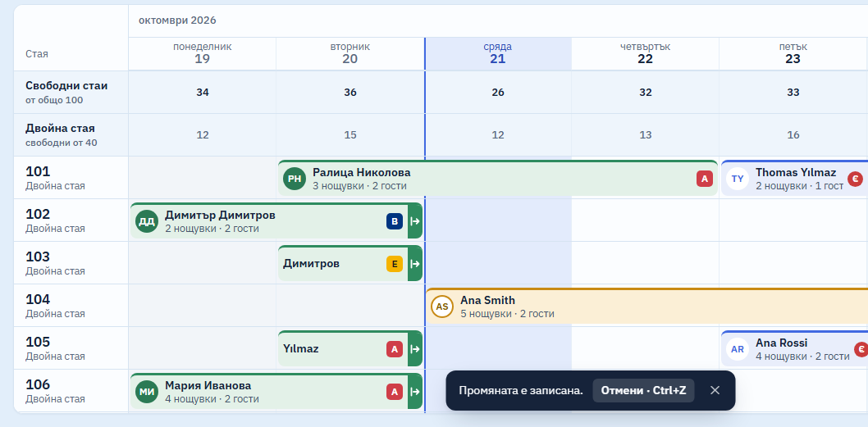
Task: Select the вторник 20 column header
Action: click(349, 53)
